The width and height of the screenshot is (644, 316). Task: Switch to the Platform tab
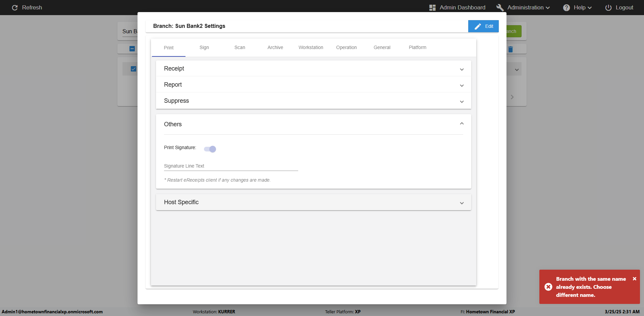coord(417,47)
